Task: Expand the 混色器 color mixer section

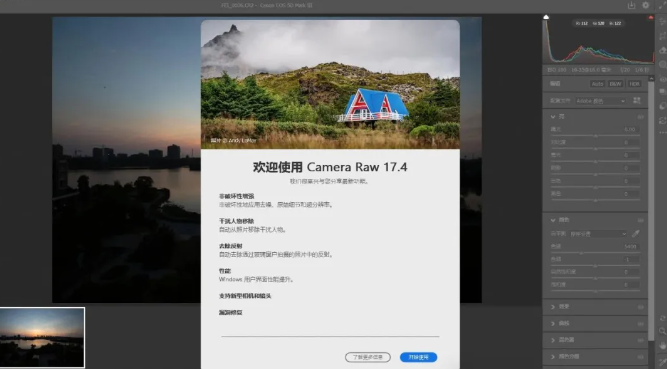Action: pos(595,340)
